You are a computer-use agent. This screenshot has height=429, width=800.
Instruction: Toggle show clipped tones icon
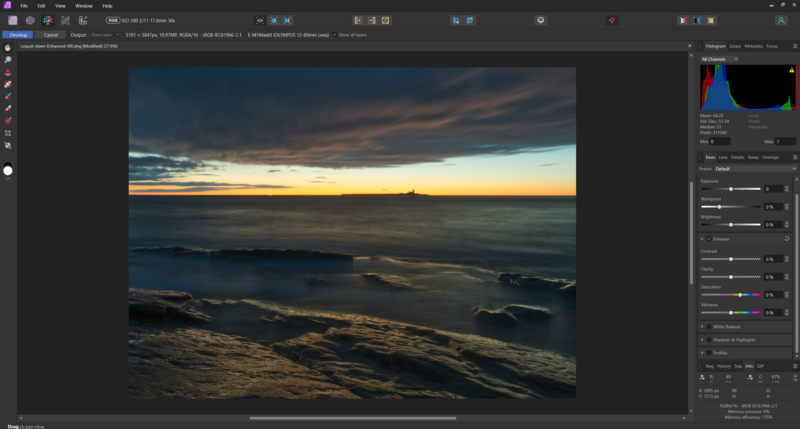710,20
